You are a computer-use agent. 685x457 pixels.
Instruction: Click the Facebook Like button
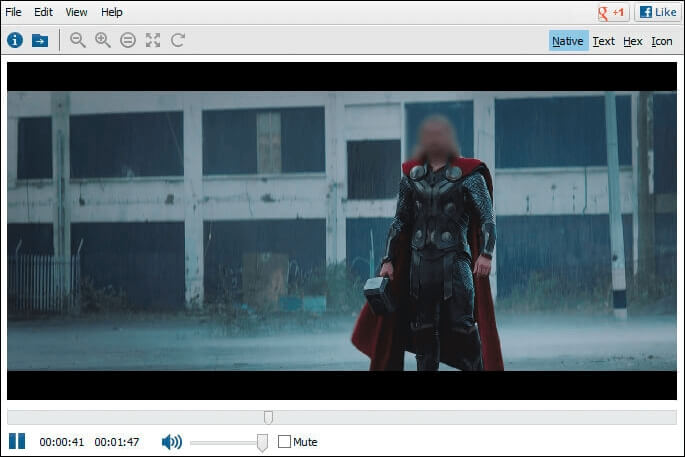coord(658,12)
